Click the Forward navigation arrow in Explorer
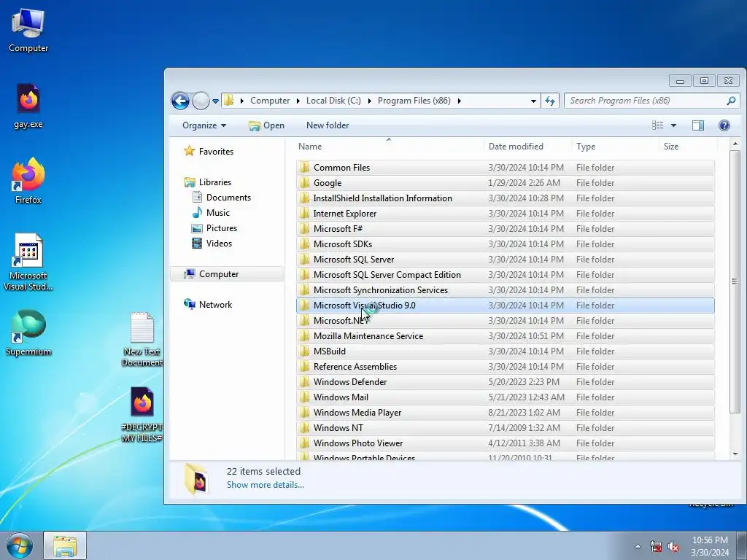 [201, 101]
